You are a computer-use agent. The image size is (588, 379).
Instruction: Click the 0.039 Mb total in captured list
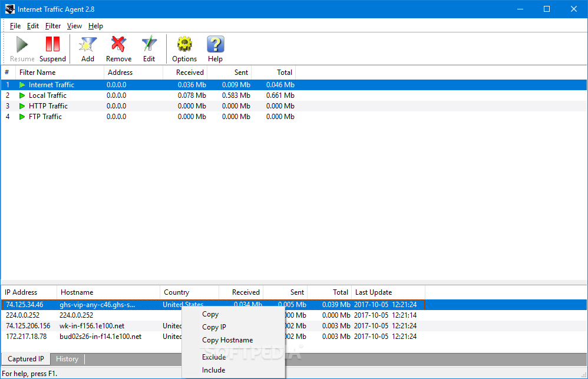click(x=336, y=305)
